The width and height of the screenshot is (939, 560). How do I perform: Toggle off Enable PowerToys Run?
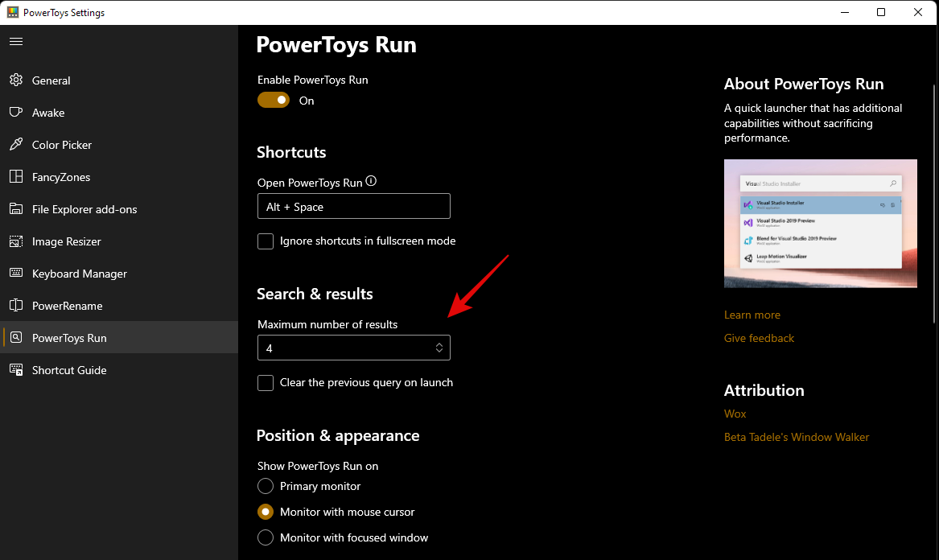[274, 99]
